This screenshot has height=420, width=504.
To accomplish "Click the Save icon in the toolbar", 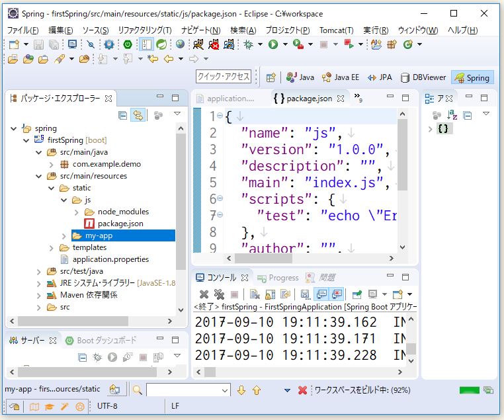I will [x=38, y=44].
